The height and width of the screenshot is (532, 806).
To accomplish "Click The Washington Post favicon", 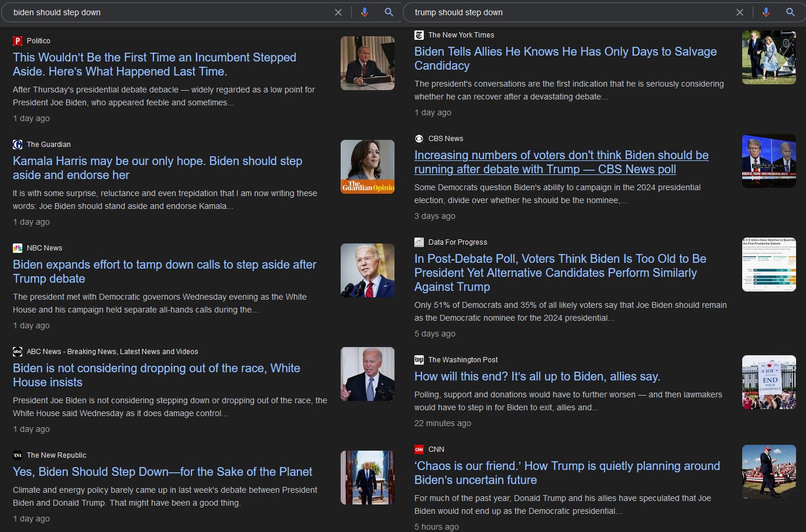I will tap(419, 360).
